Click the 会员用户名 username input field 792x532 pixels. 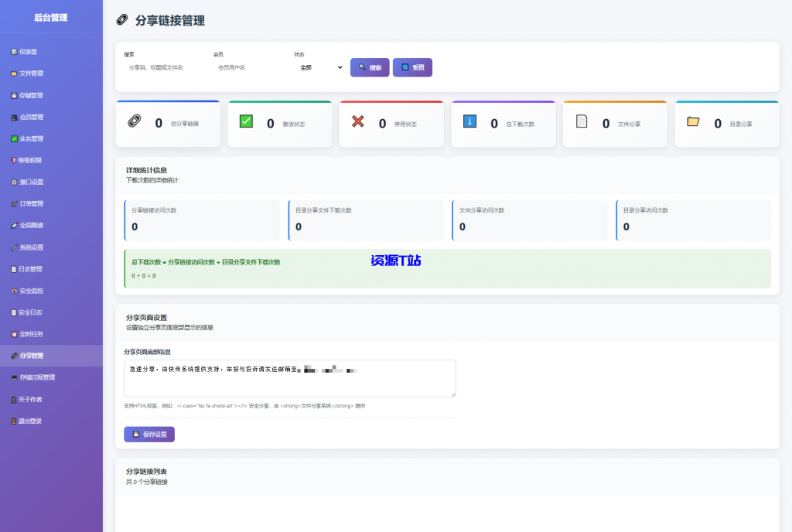point(240,67)
